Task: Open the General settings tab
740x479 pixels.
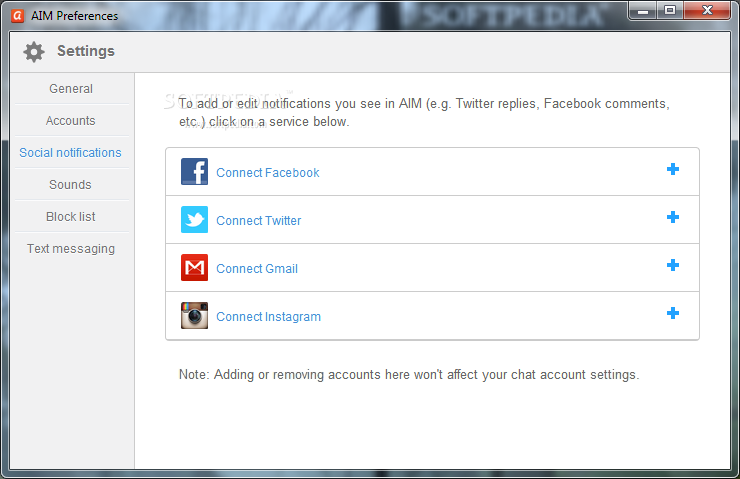Action: tap(71, 89)
